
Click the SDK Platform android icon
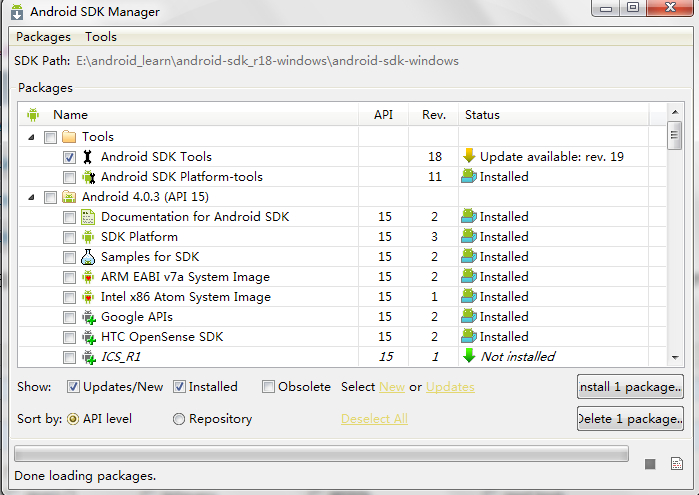(x=88, y=237)
